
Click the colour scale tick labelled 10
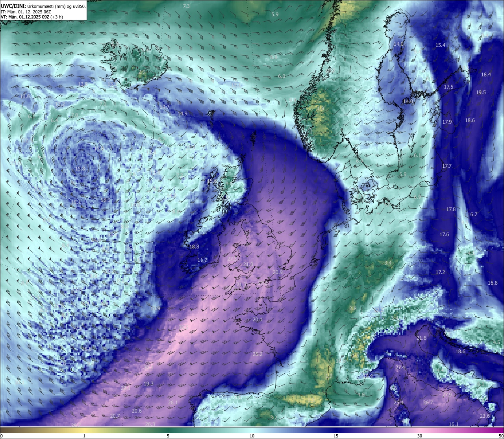(x=252, y=436)
